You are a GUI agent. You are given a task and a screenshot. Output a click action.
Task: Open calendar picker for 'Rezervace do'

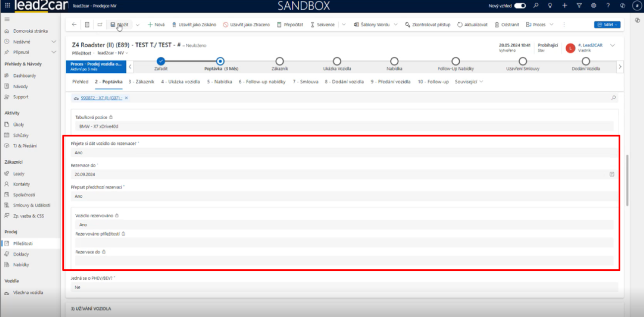(x=612, y=175)
